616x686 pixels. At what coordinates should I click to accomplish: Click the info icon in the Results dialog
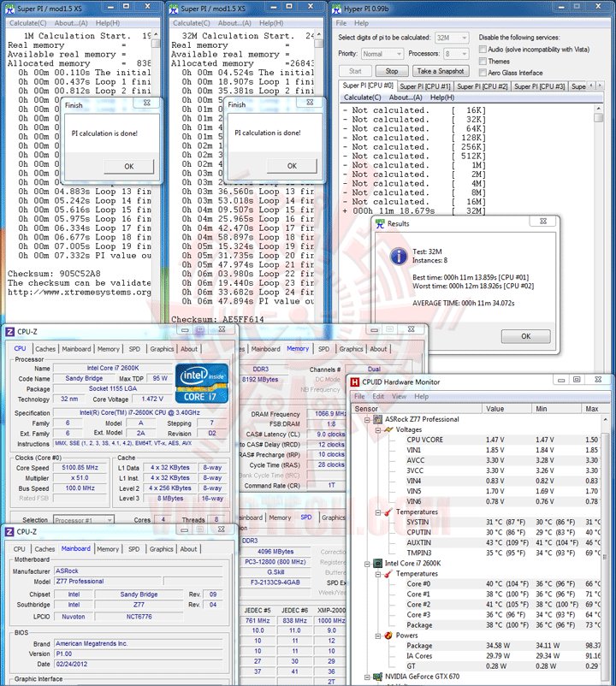tap(399, 257)
